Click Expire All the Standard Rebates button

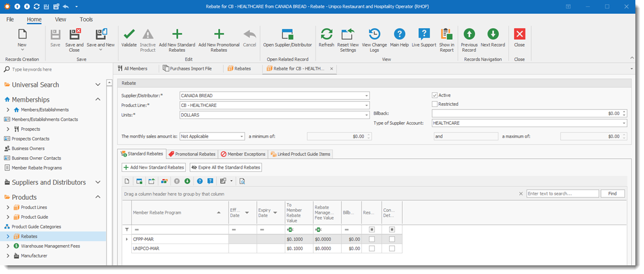tap(226, 168)
